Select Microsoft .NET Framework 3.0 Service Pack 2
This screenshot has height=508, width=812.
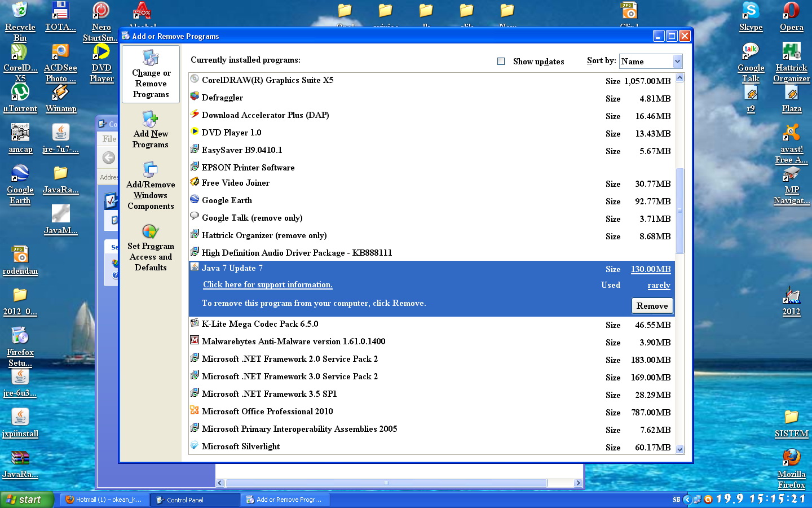(x=431, y=376)
